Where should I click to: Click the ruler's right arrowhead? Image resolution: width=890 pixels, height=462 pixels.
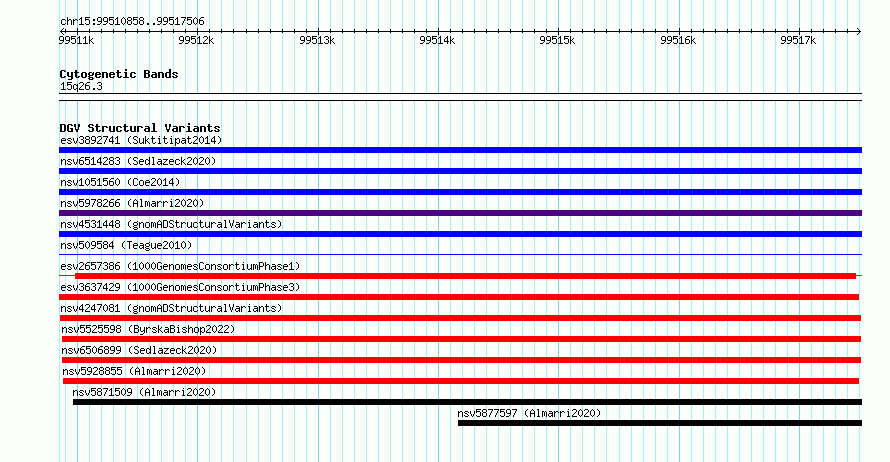click(x=859, y=31)
